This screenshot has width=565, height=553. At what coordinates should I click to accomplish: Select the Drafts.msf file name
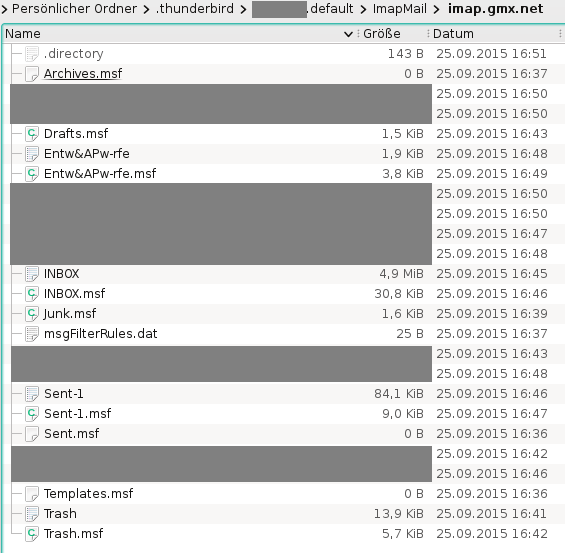click(x=76, y=134)
